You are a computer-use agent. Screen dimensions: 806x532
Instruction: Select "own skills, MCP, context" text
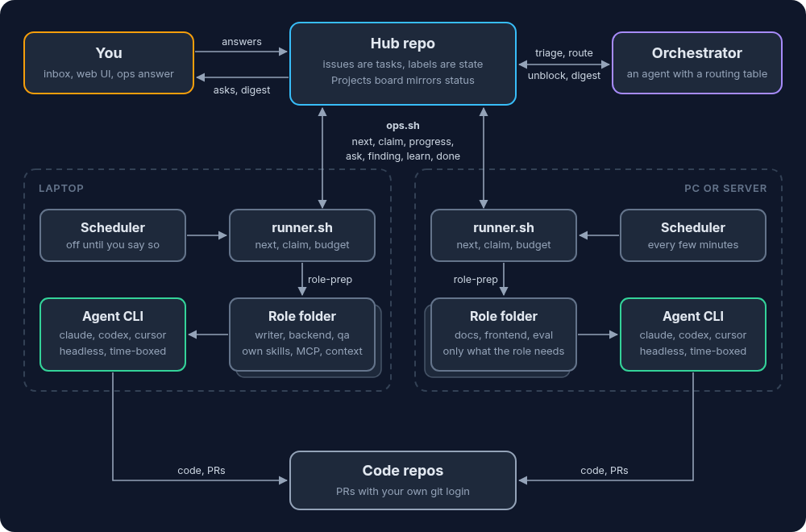tap(302, 351)
